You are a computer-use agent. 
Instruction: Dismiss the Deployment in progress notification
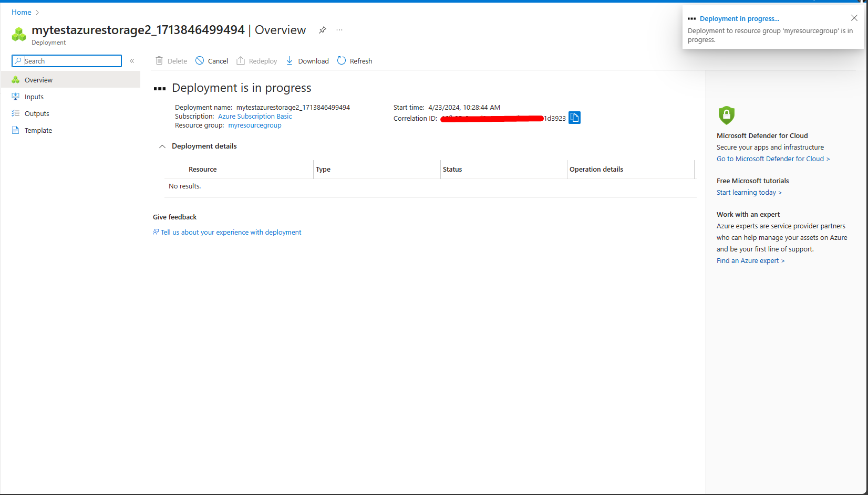[x=854, y=17]
